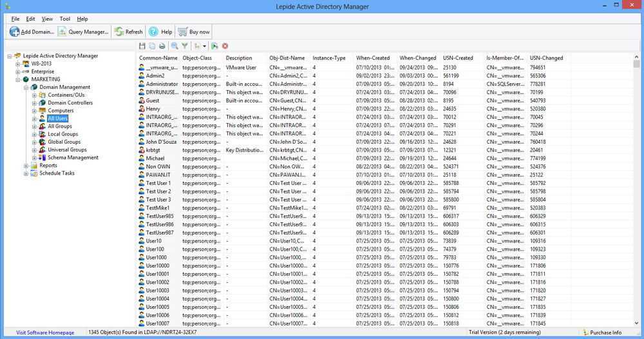Collapse the MARKETING domain node
Image resolution: width=644 pixels, height=339 pixels.
[x=18, y=79]
